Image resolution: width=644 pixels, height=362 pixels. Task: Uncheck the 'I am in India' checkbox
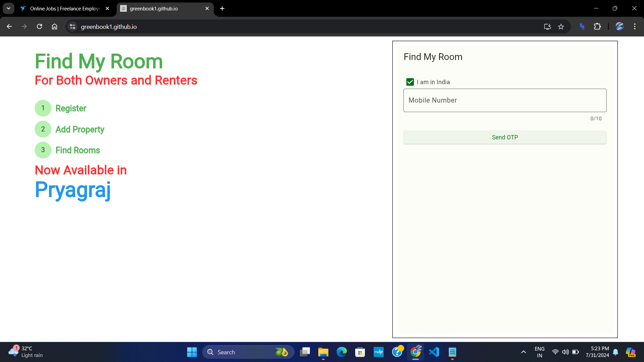(x=410, y=82)
